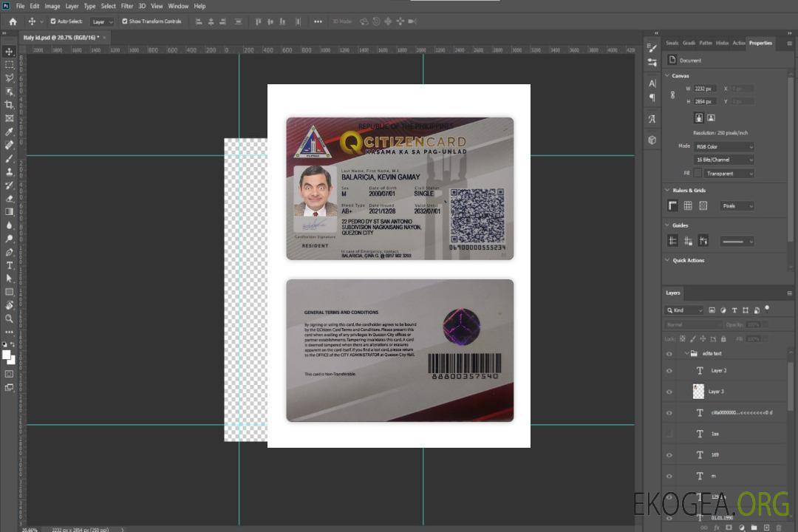
Task: Pick the Horizontal Type tool
Action: click(x=9, y=265)
